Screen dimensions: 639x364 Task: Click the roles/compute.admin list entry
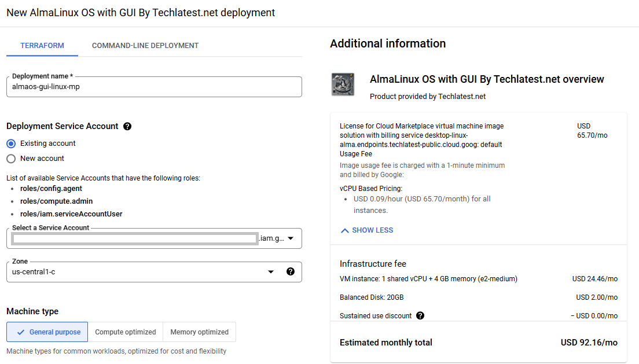coord(57,201)
